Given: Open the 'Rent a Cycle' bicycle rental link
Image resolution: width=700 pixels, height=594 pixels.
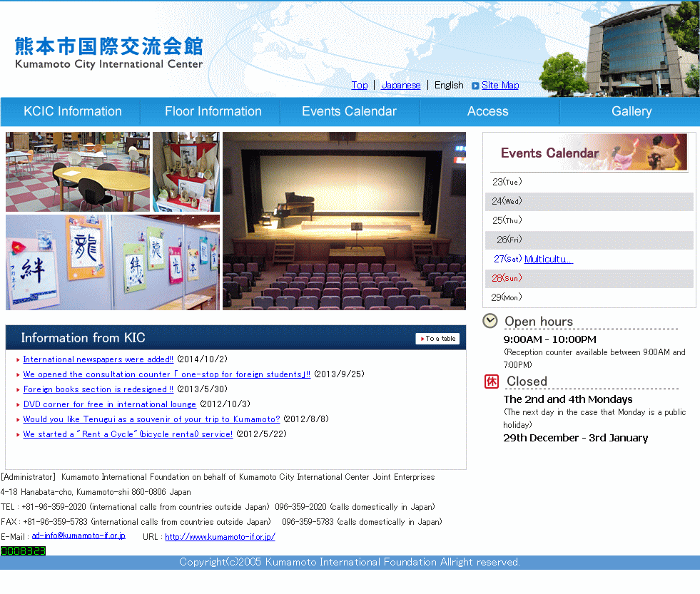Looking at the screenshot, I should pyautogui.click(x=128, y=434).
